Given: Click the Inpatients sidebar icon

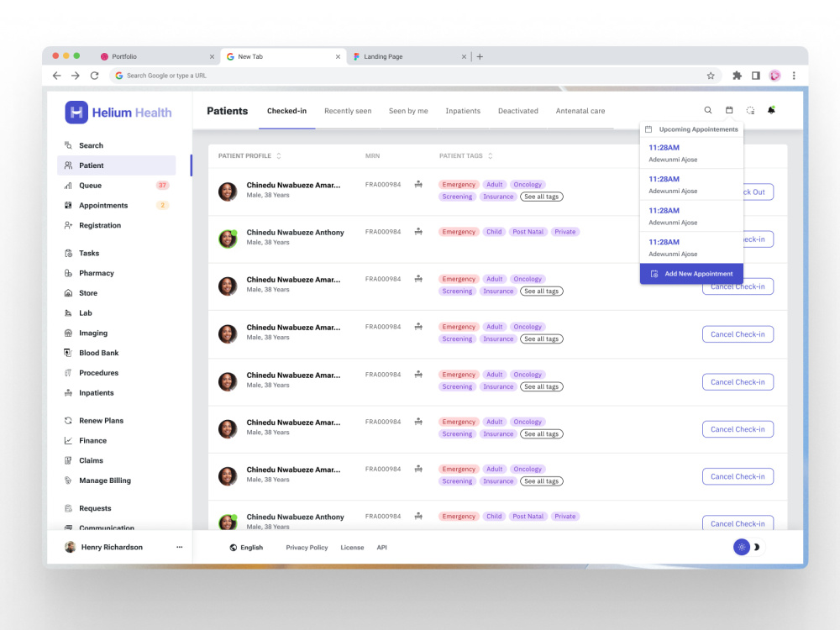Looking at the screenshot, I should [x=68, y=392].
